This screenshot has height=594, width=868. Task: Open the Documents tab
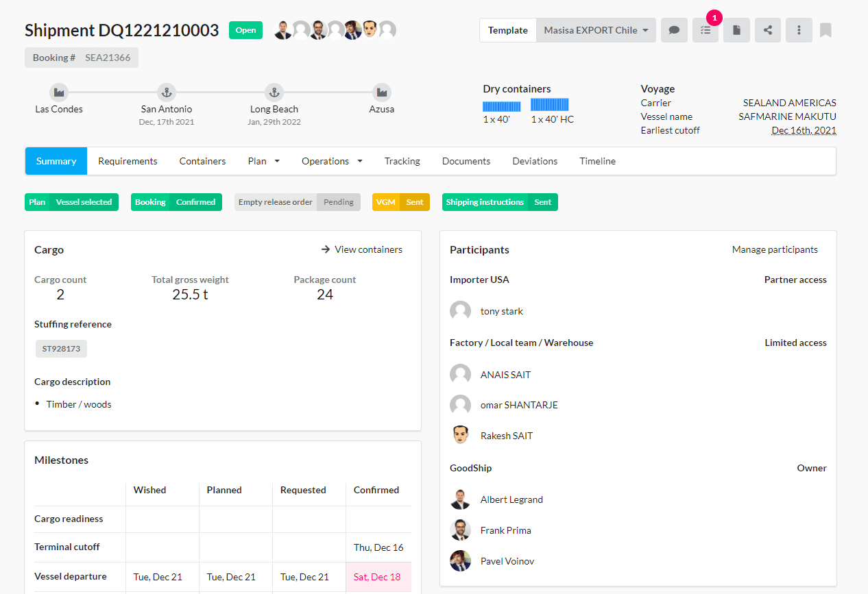(x=466, y=161)
